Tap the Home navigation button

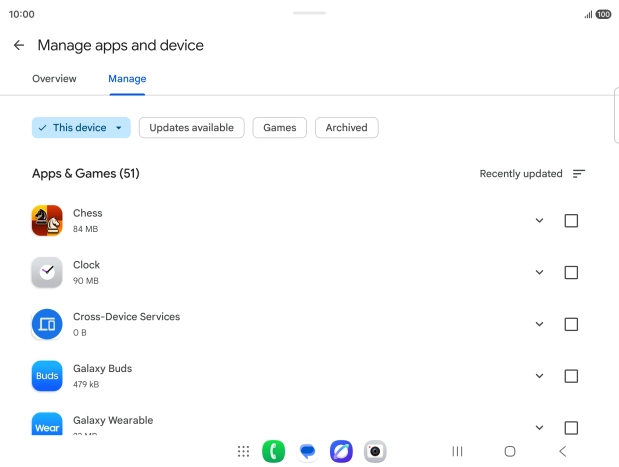(x=510, y=451)
